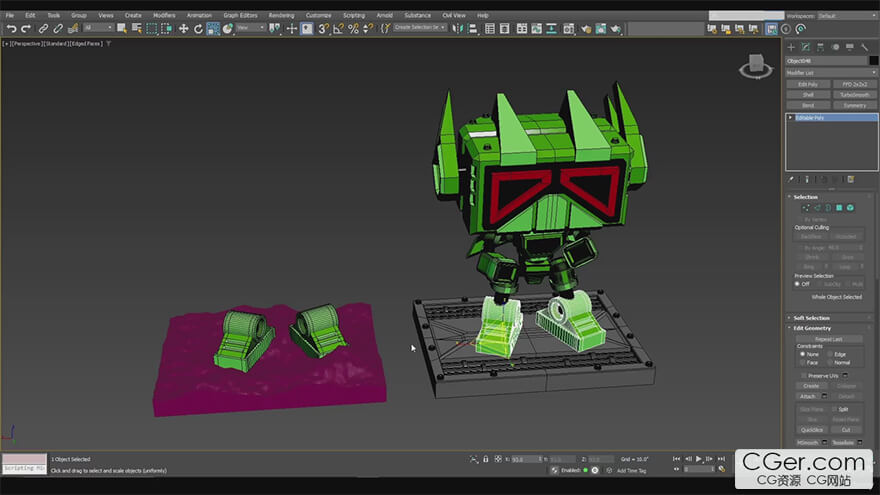This screenshot has height=495, width=880.
Task: Open the Material Editor icon
Action: (x=569, y=28)
